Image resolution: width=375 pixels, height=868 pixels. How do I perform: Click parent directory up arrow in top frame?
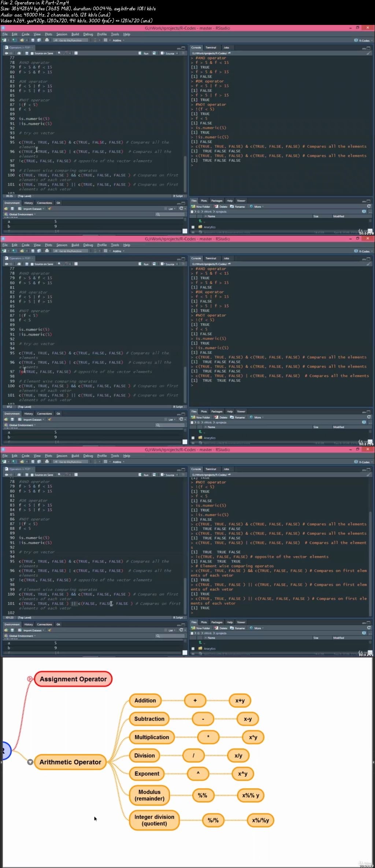(x=200, y=221)
